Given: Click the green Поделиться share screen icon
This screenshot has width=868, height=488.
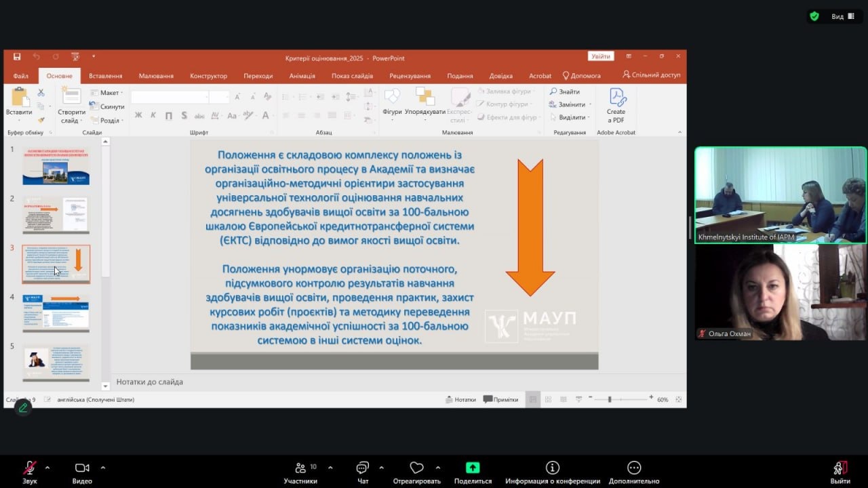Looking at the screenshot, I should [x=473, y=468].
